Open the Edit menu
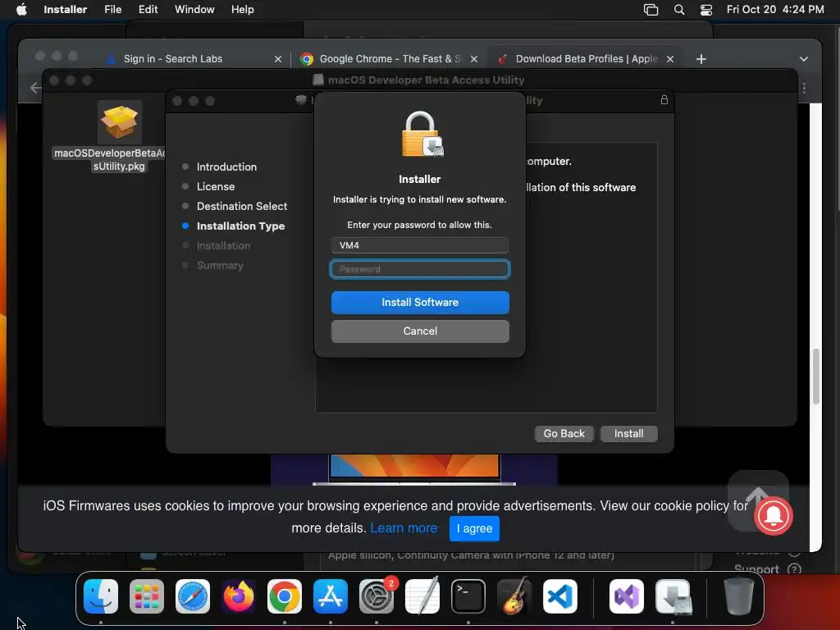This screenshot has height=630, width=840. point(148,10)
